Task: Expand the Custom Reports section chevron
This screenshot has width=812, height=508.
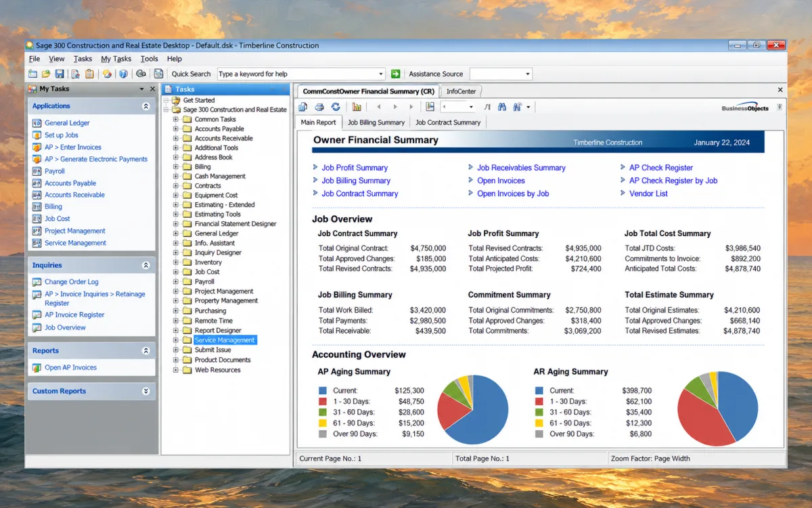Action: [145, 391]
